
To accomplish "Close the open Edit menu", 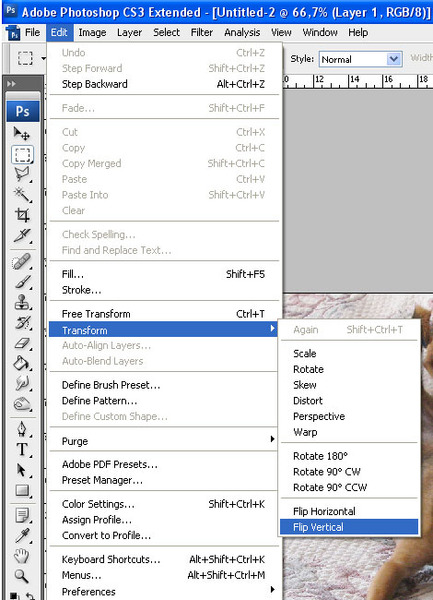I will (59, 33).
